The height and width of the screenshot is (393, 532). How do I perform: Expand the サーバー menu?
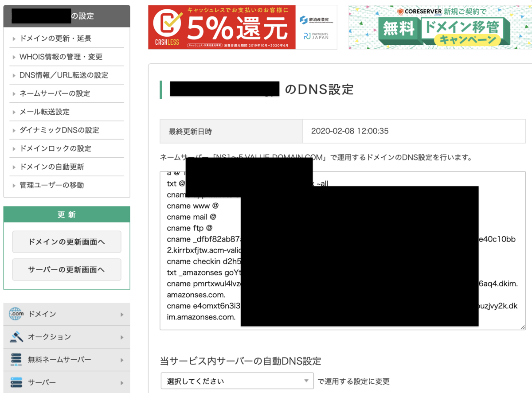click(x=66, y=382)
